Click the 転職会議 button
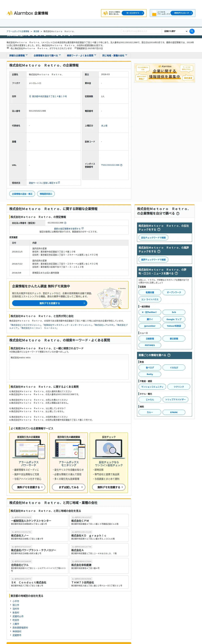 coord(150,292)
